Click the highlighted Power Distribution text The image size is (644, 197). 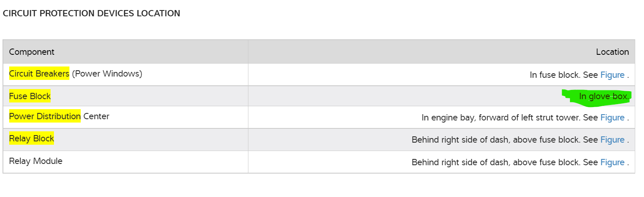pyautogui.click(x=45, y=116)
